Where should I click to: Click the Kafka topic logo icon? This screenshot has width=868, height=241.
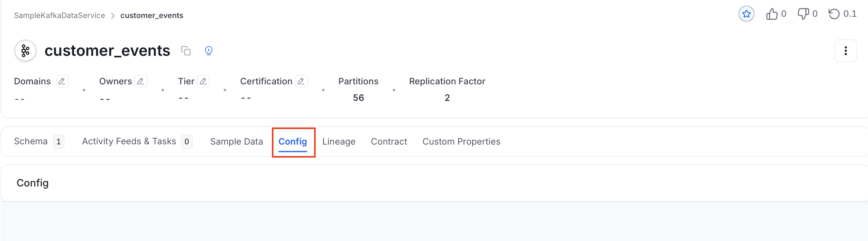pyautogui.click(x=25, y=51)
